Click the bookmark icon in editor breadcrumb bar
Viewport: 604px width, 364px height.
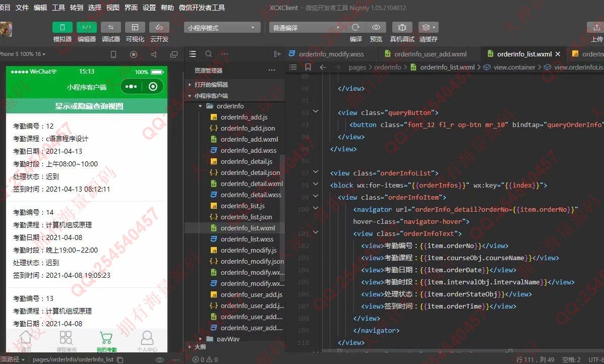pyautogui.click(x=308, y=67)
